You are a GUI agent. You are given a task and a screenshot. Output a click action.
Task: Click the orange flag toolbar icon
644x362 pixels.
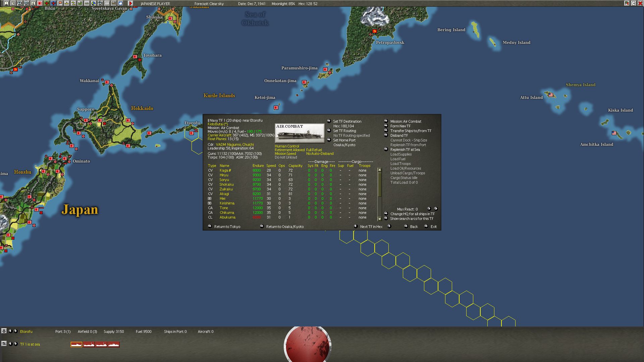tap(60, 3)
